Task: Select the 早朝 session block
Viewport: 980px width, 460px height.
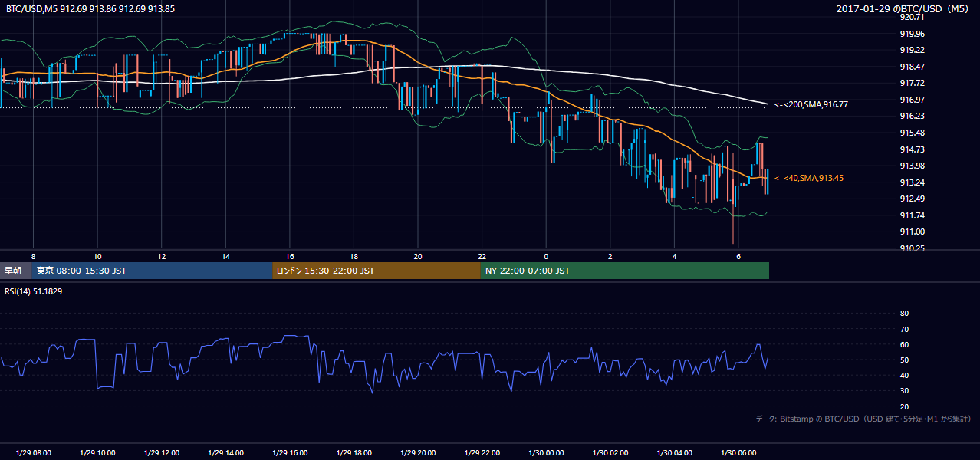Action: tap(15, 271)
